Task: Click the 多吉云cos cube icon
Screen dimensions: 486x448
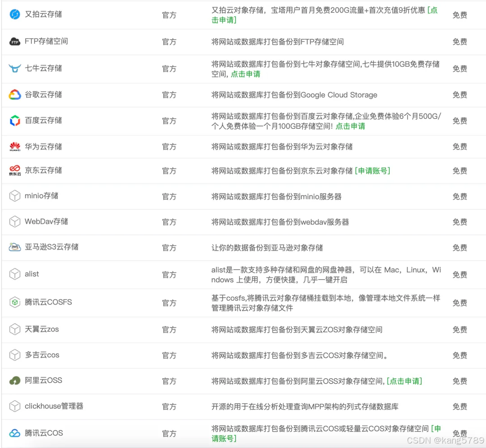Action: [x=14, y=355]
